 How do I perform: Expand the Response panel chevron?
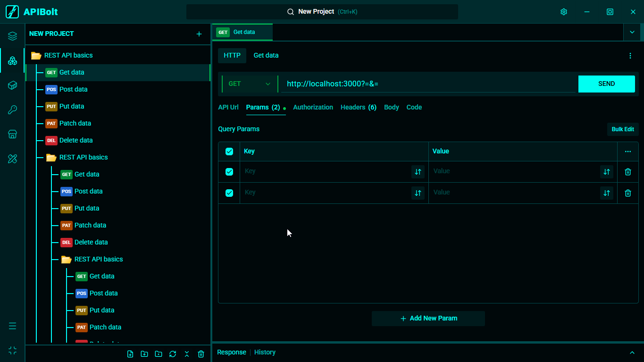tap(632, 353)
